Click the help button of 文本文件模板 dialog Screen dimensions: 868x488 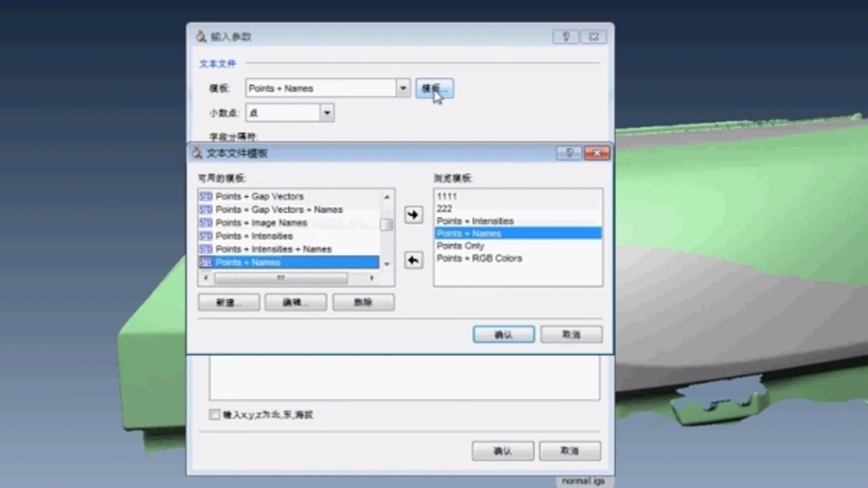point(568,153)
